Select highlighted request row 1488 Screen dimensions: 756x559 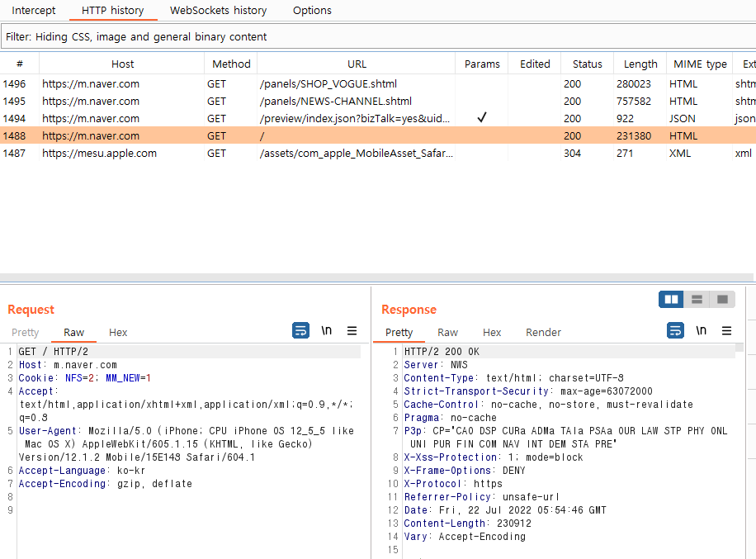pos(378,136)
